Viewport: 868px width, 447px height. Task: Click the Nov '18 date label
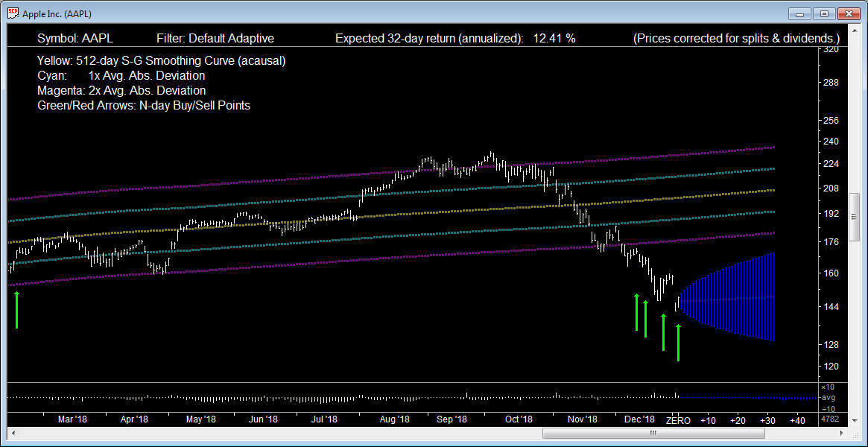pyautogui.click(x=583, y=420)
